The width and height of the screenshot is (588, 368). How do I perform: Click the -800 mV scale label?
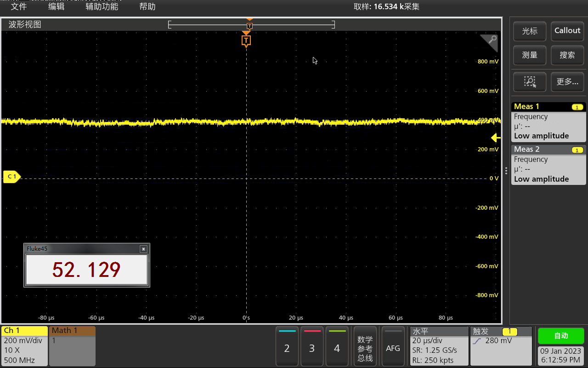pyautogui.click(x=487, y=295)
